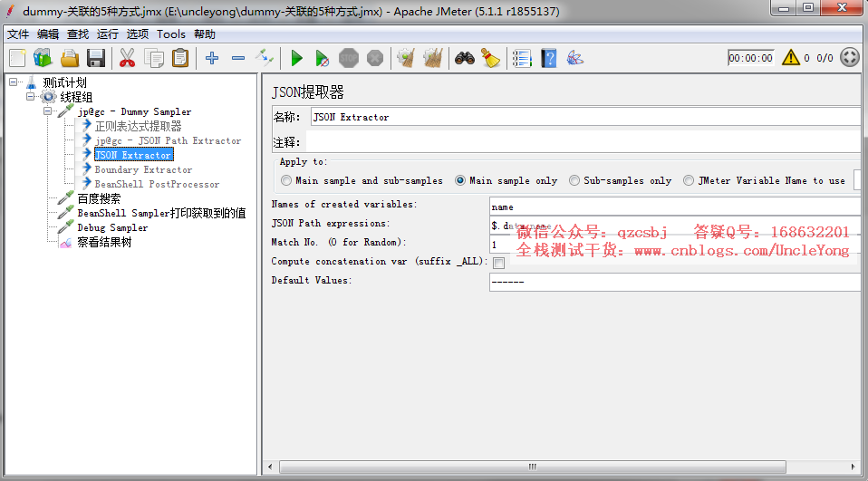The height and width of the screenshot is (481, 868).
Task: Start the test with green play icon
Action: (296, 58)
